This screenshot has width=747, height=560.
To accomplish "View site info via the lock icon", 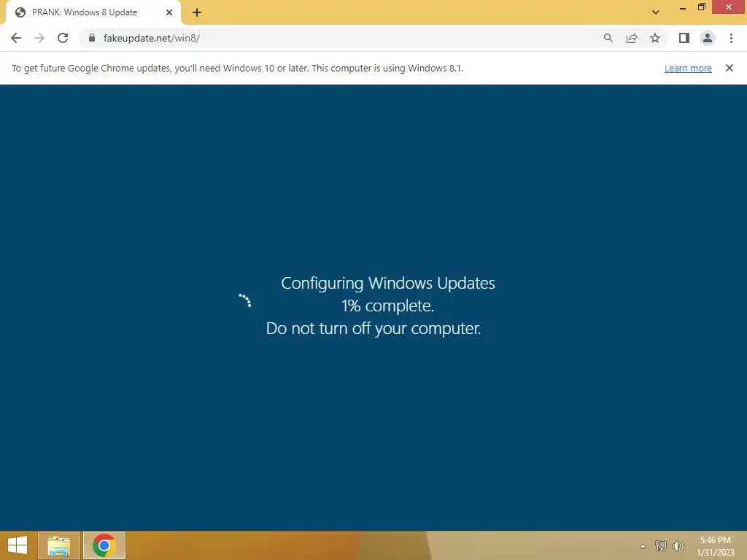I will (92, 38).
